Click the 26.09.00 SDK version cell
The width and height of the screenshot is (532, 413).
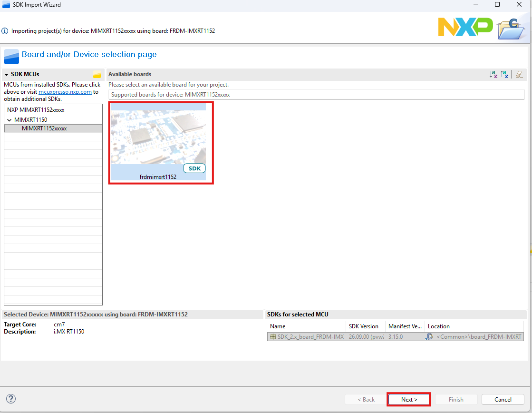pos(366,336)
